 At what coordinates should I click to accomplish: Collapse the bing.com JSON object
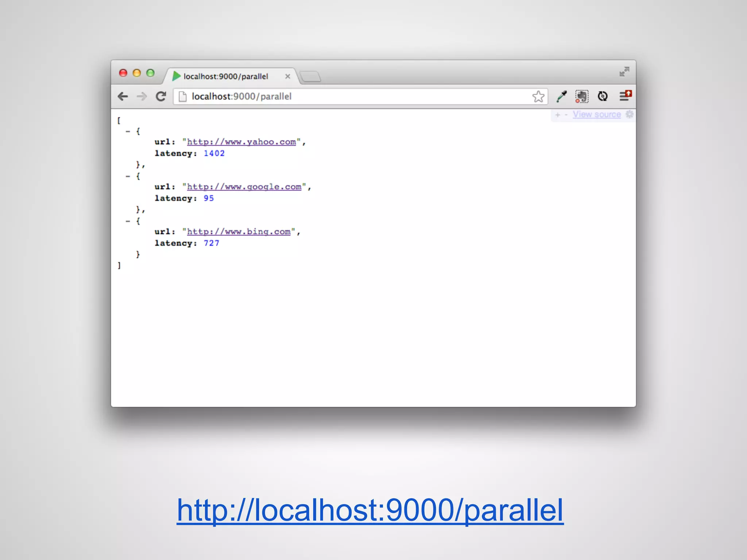[x=128, y=221]
